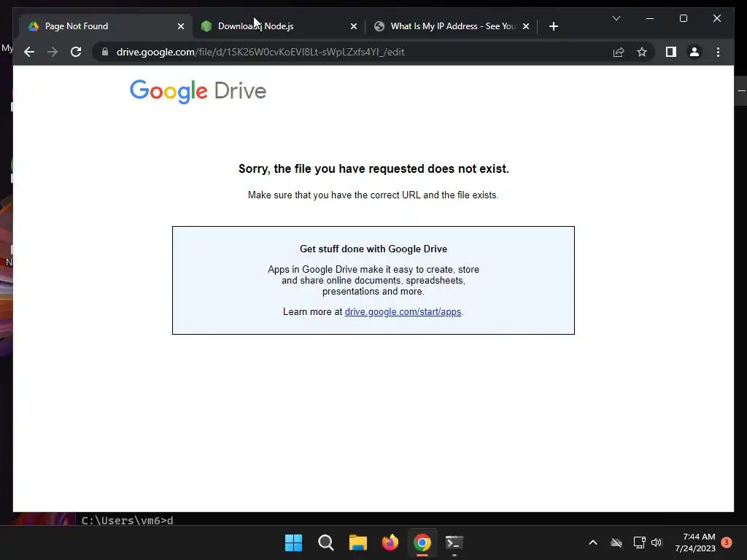Image resolution: width=747 pixels, height=560 pixels.
Task: Open taskbar Search
Action: click(x=326, y=542)
